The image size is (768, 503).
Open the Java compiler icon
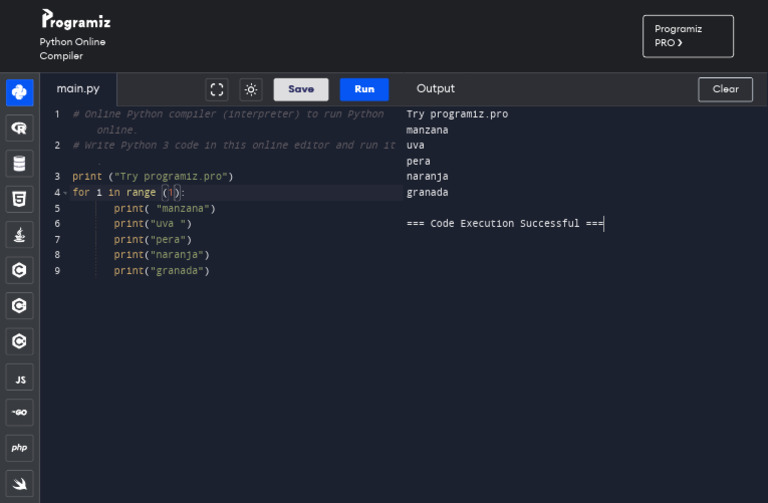[20, 235]
